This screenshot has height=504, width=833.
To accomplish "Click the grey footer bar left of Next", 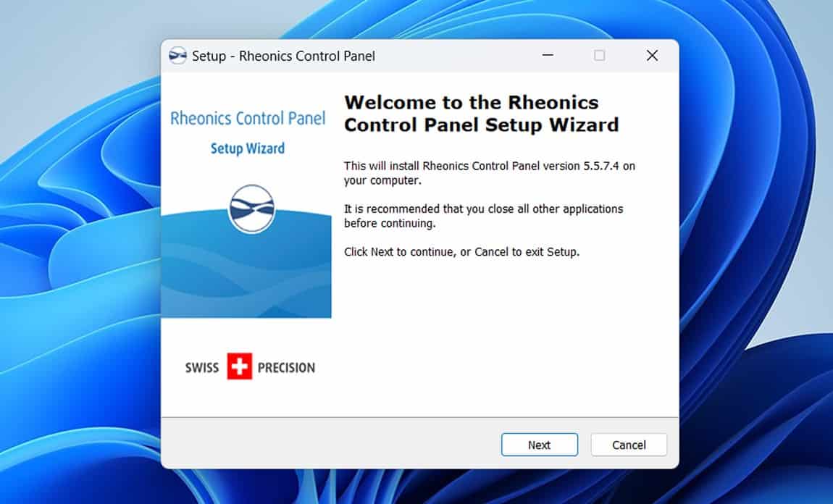I will pos(326,445).
